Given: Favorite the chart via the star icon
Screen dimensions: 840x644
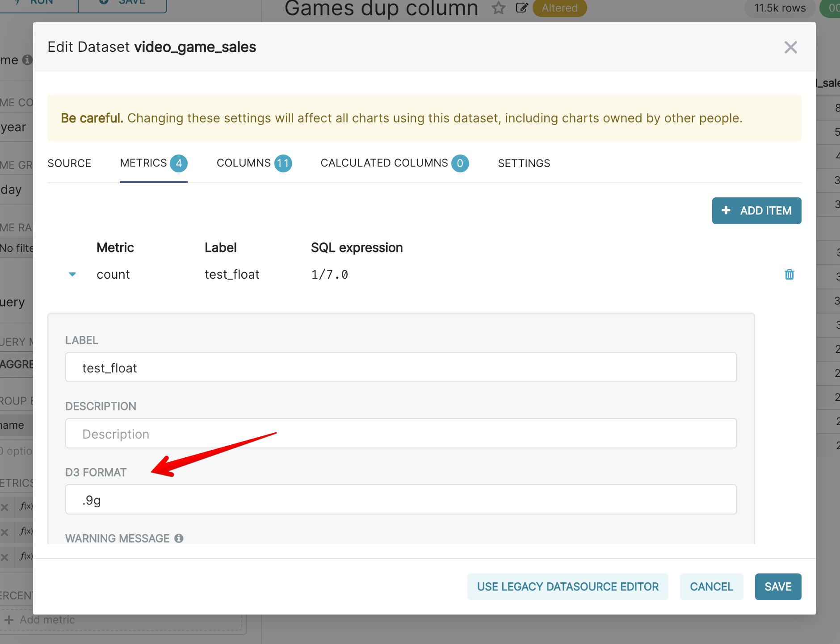Looking at the screenshot, I should (498, 8).
